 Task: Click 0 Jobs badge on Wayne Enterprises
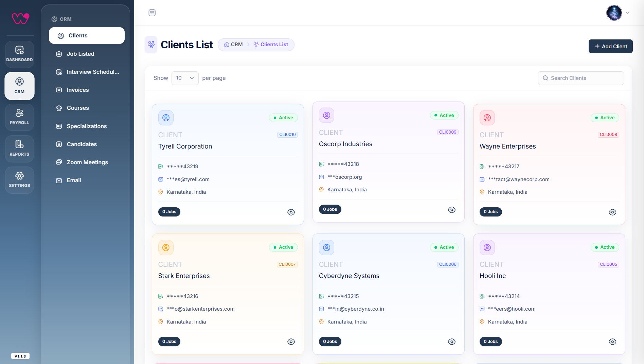click(490, 212)
